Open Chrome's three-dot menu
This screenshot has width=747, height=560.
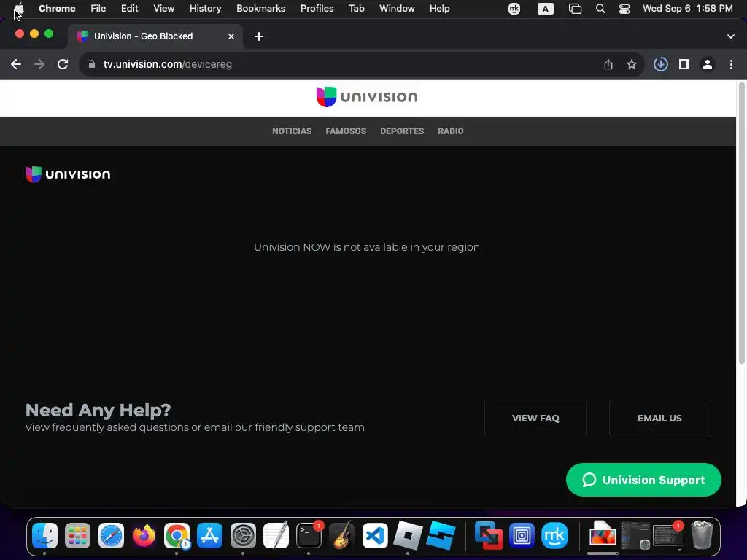tap(731, 64)
